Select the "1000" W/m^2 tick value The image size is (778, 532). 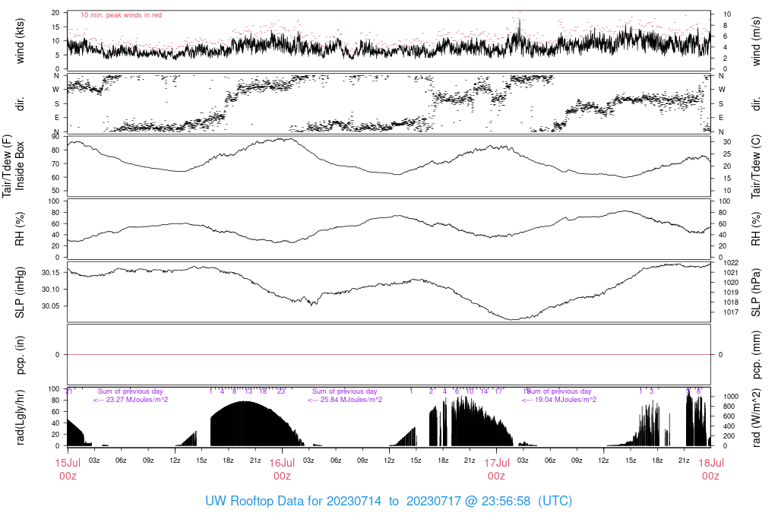(x=731, y=397)
